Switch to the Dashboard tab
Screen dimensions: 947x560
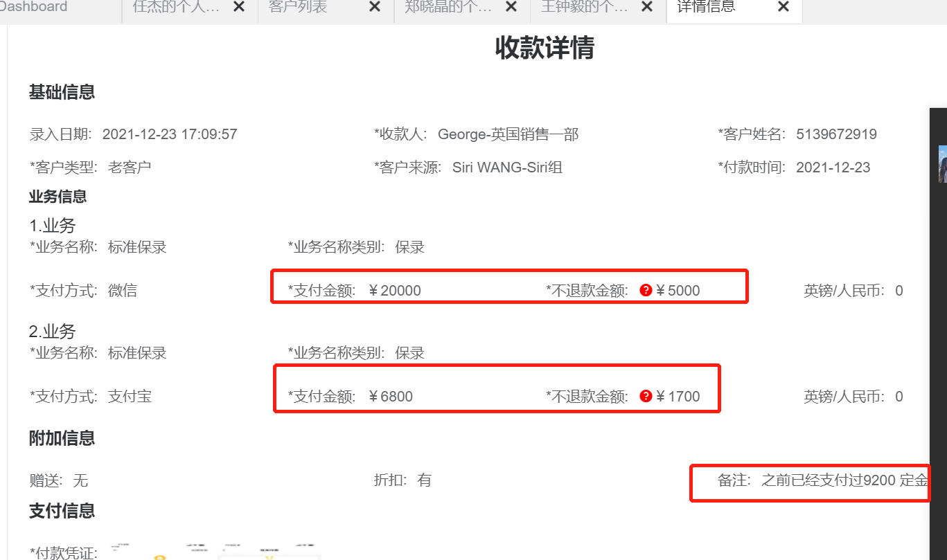coord(33,8)
